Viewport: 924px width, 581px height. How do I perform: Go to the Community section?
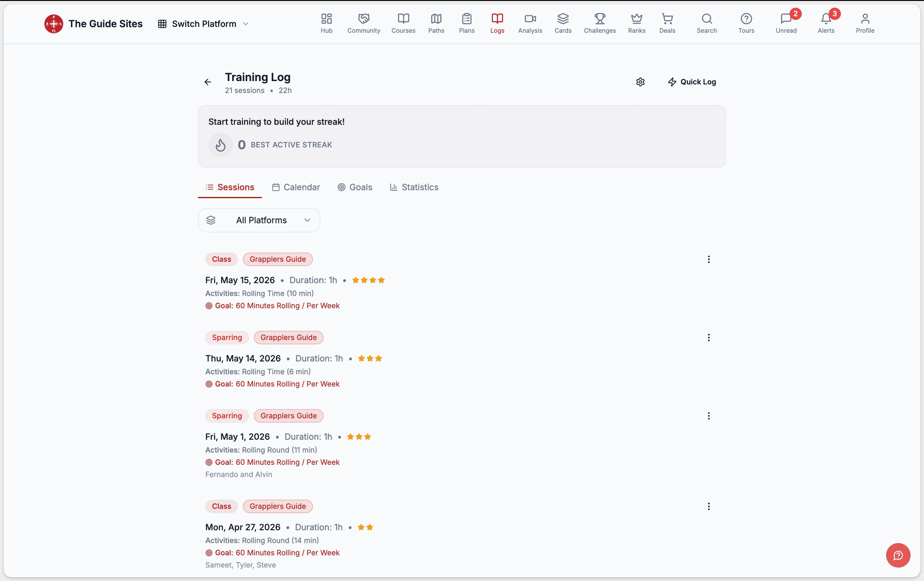coord(363,23)
